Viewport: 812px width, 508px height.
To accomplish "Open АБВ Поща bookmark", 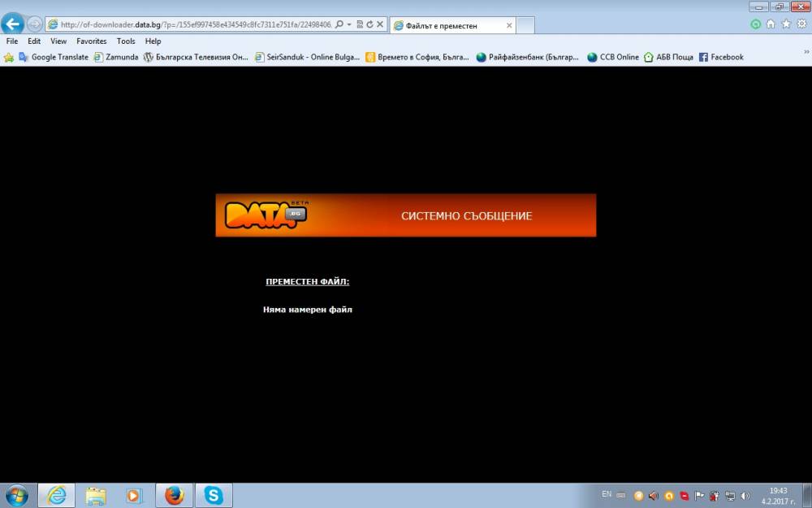I will click(x=668, y=57).
